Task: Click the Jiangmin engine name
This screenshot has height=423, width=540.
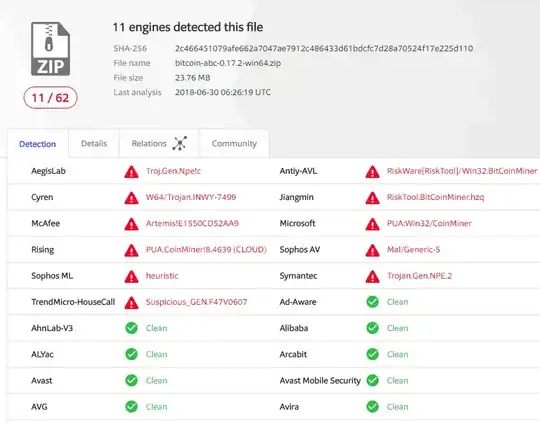Action: point(297,197)
